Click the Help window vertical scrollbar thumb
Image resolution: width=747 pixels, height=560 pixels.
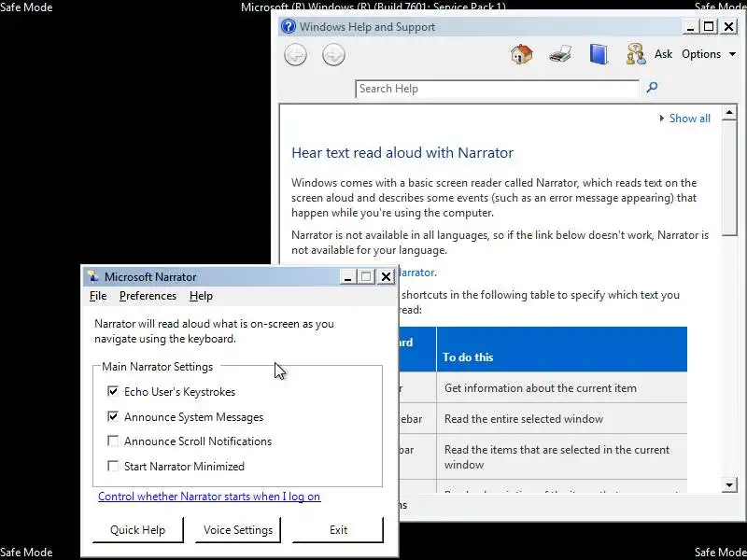[729, 177]
